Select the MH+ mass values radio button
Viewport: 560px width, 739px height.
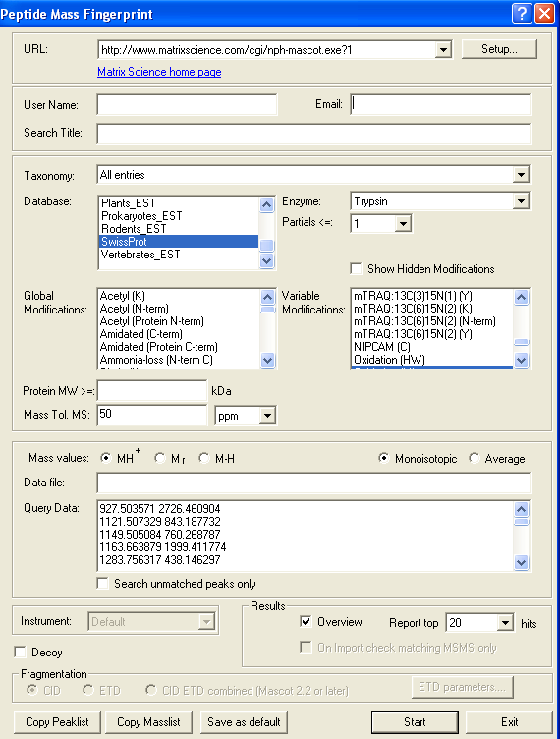105,458
